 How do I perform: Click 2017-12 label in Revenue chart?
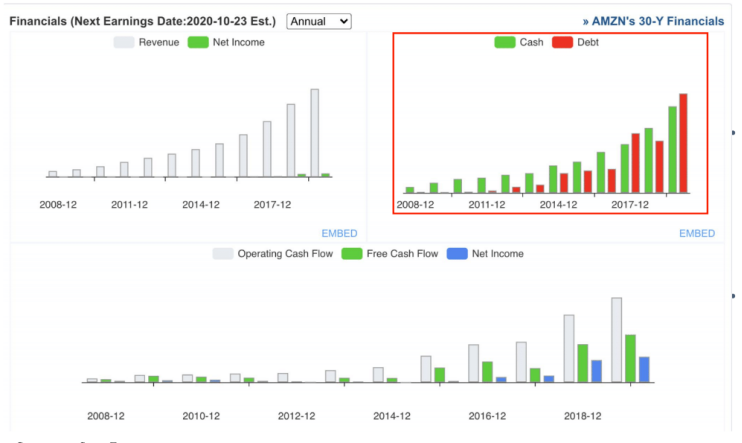click(272, 205)
